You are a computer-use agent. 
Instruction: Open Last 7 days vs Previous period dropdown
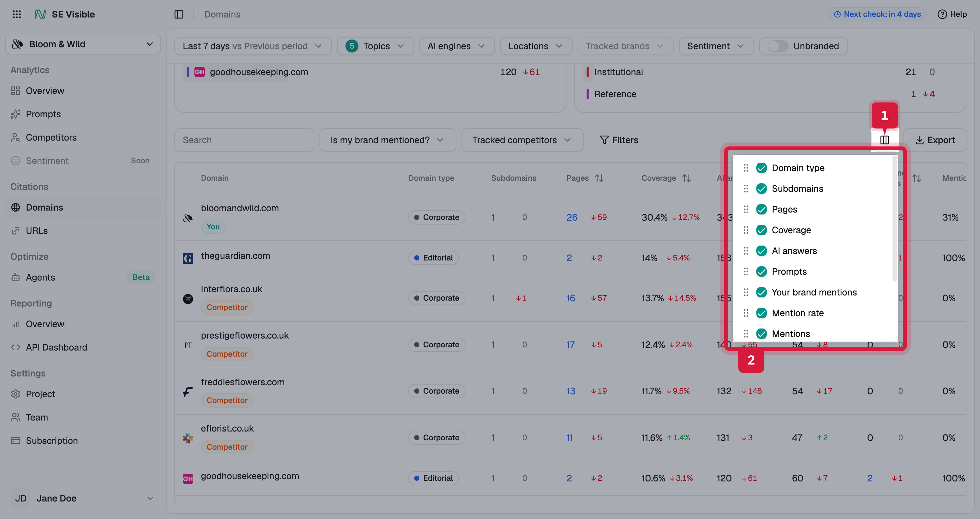[x=252, y=46]
